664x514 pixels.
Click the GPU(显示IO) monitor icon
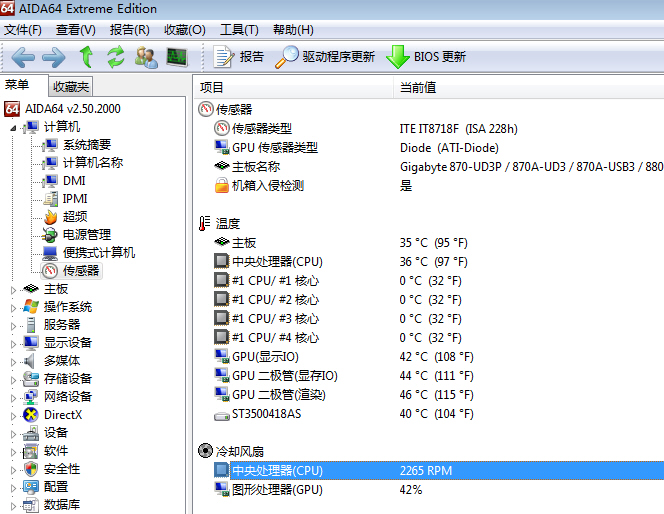221,356
